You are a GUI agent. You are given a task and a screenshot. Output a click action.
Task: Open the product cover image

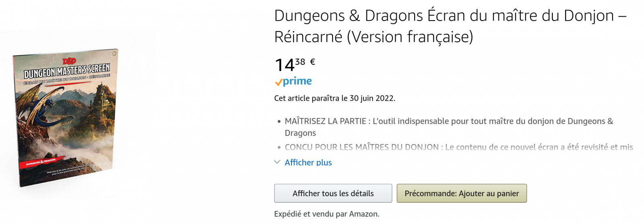point(66,117)
